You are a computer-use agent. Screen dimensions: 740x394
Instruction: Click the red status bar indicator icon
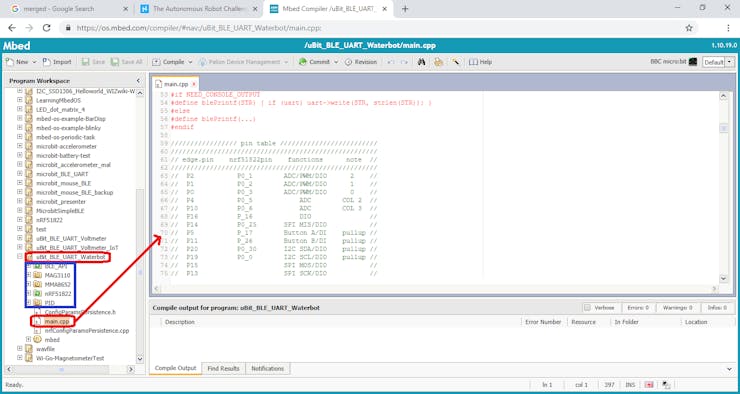pos(649,385)
